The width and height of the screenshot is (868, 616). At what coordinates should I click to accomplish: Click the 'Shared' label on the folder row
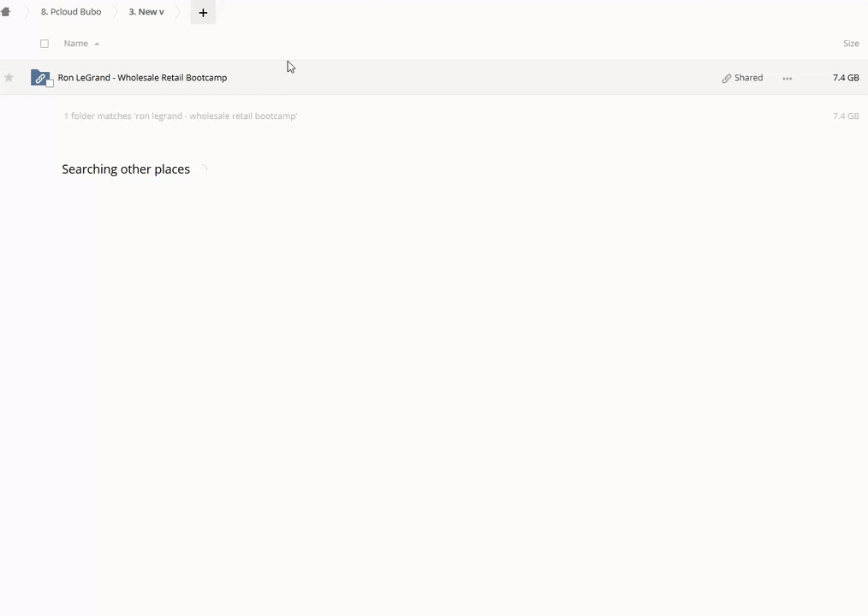click(748, 78)
